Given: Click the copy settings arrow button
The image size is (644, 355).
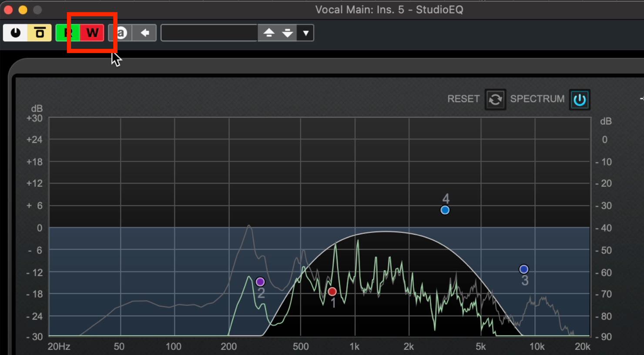Looking at the screenshot, I should (144, 33).
